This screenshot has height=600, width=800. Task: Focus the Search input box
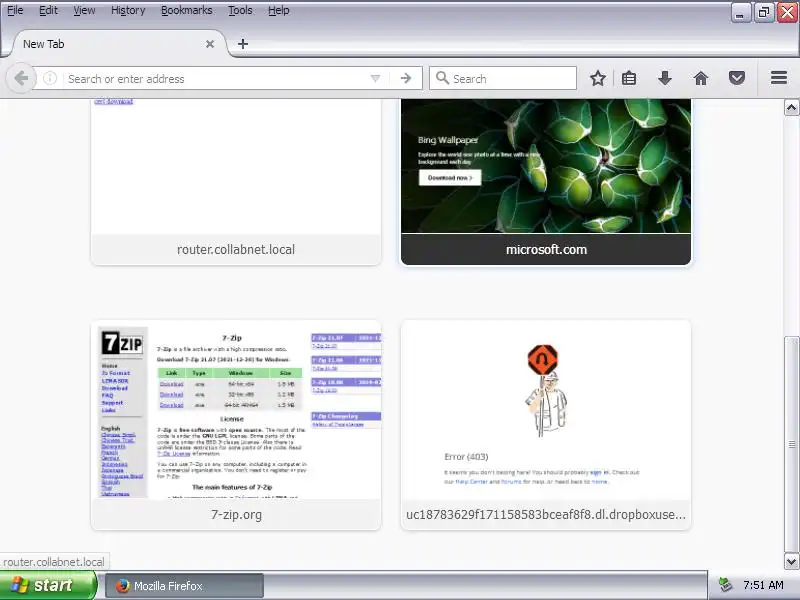tap(503, 79)
